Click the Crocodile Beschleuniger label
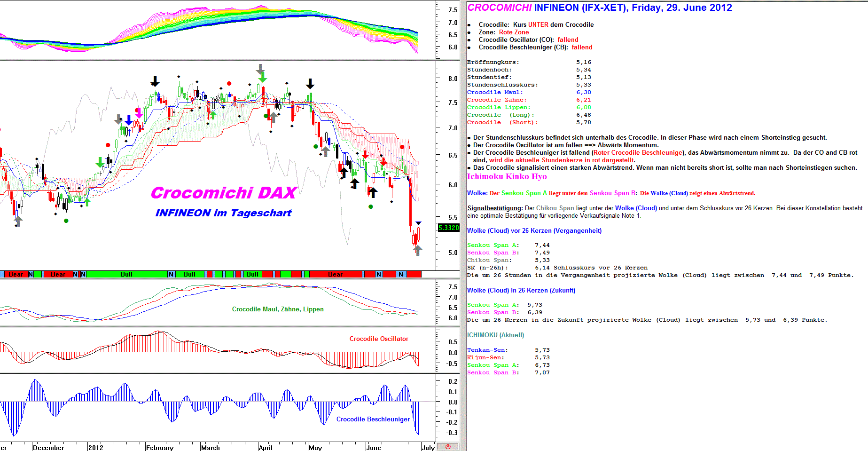The width and height of the screenshot is (868, 451). click(x=373, y=419)
